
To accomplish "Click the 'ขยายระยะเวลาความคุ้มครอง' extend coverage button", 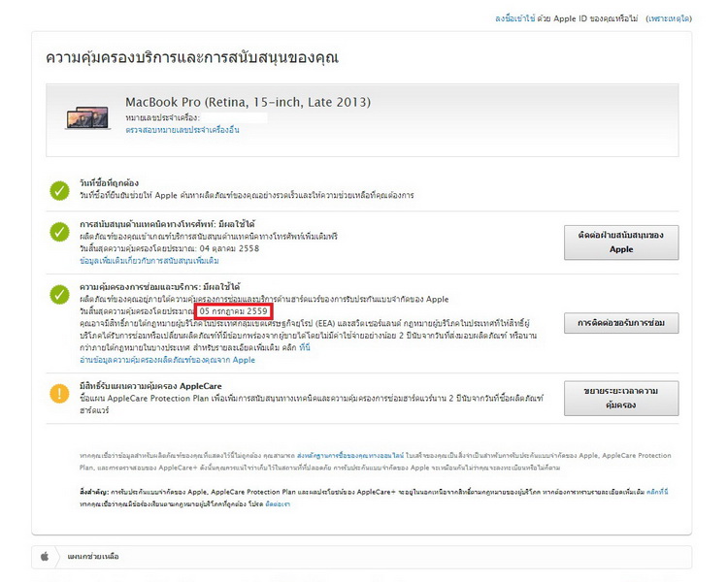I will 621,399.
